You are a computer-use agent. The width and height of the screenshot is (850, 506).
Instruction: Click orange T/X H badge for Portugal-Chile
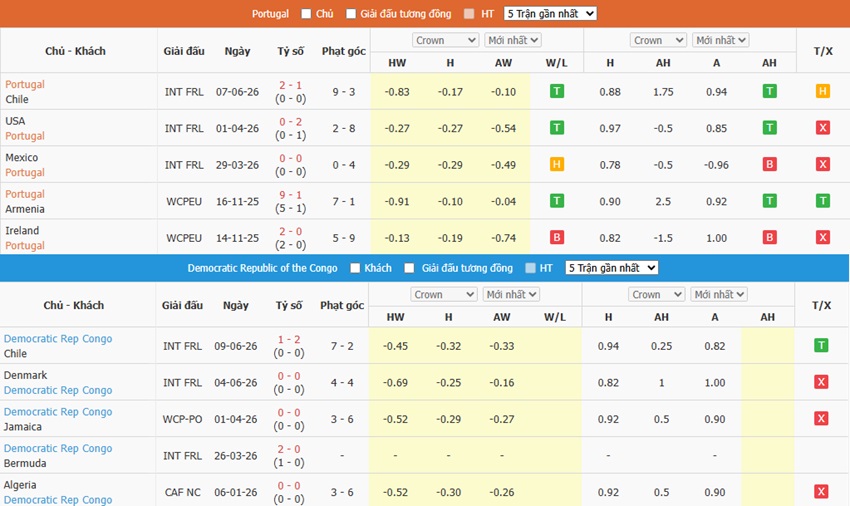pos(823,91)
